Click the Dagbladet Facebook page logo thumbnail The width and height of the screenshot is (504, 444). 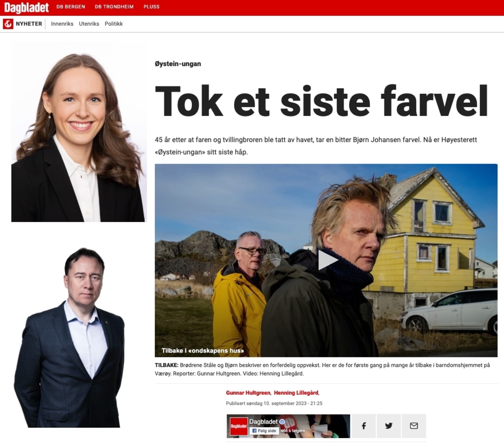[238, 426]
